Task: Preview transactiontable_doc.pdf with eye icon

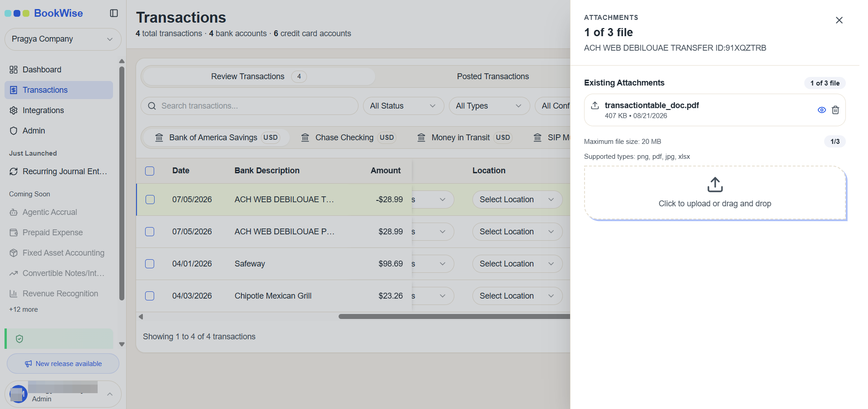Action: coord(822,110)
